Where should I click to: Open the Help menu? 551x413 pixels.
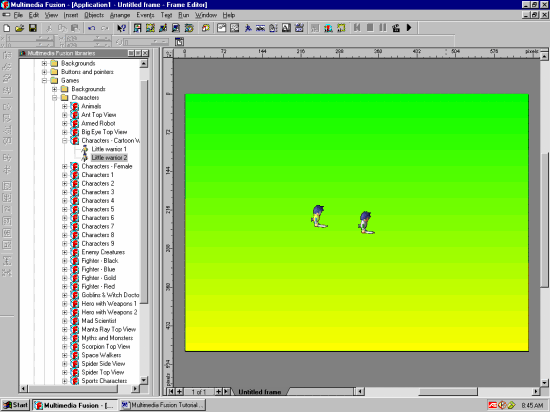click(x=229, y=15)
